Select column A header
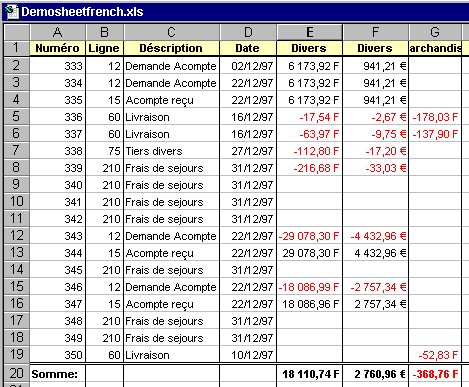 click(x=58, y=32)
